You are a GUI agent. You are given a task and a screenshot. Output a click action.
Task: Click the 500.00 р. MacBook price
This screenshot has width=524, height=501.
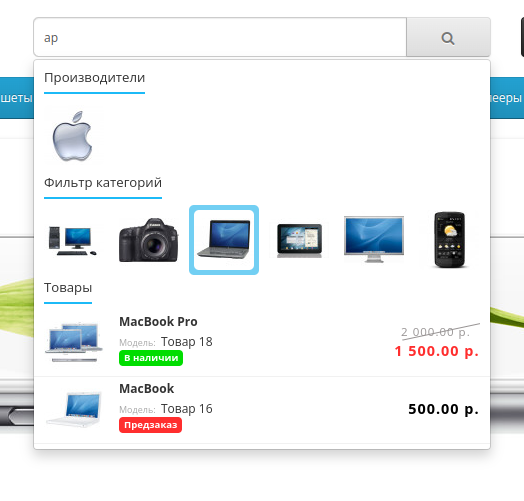(x=443, y=409)
